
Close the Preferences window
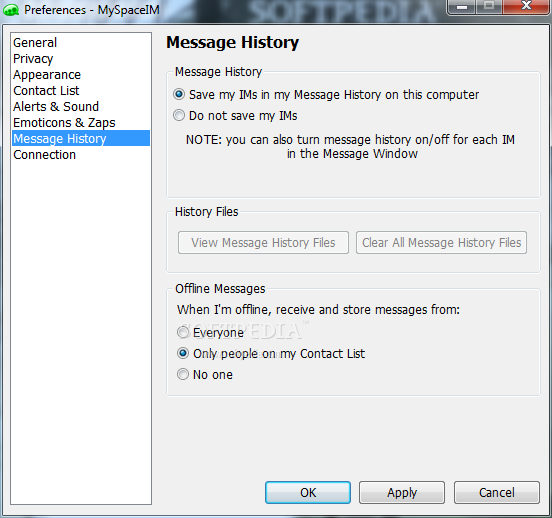526,6
